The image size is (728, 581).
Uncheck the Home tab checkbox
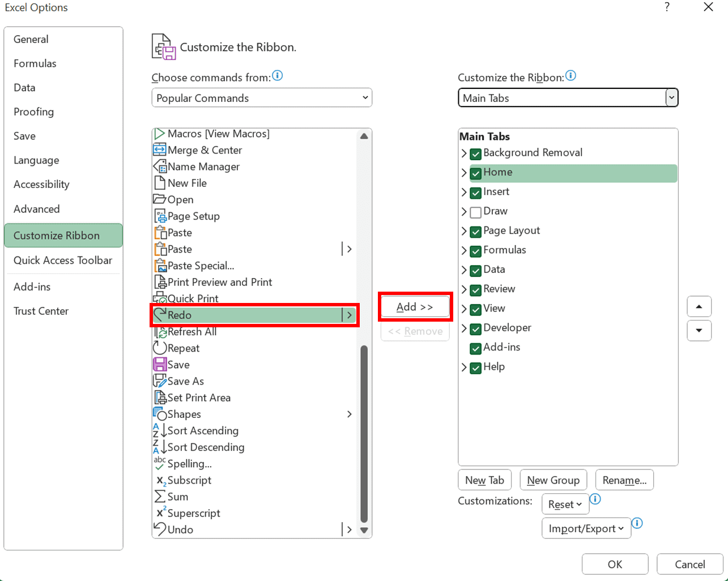(x=476, y=173)
